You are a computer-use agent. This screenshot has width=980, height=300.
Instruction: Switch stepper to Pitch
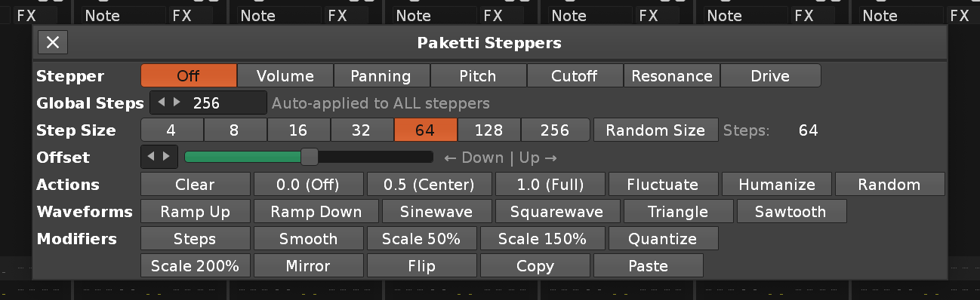(479, 75)
